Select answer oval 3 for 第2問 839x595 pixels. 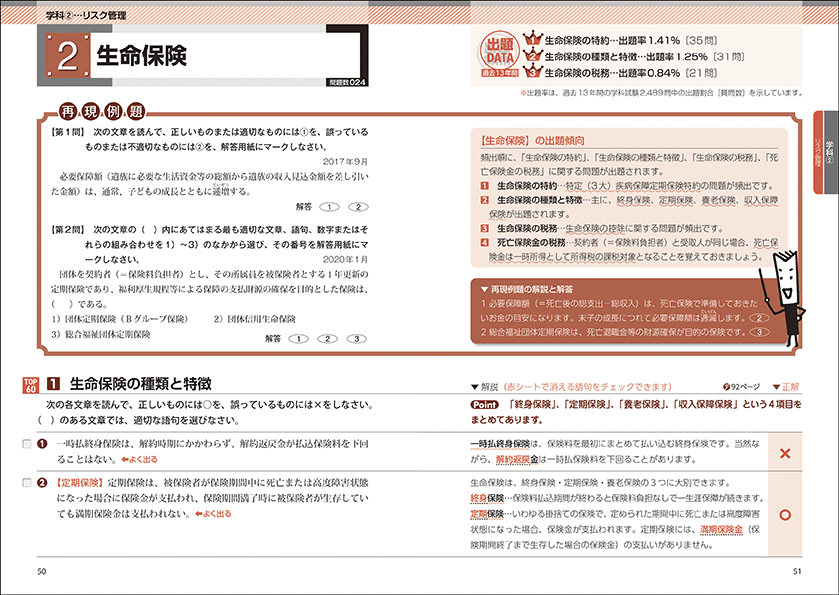[x=356, y=339]
